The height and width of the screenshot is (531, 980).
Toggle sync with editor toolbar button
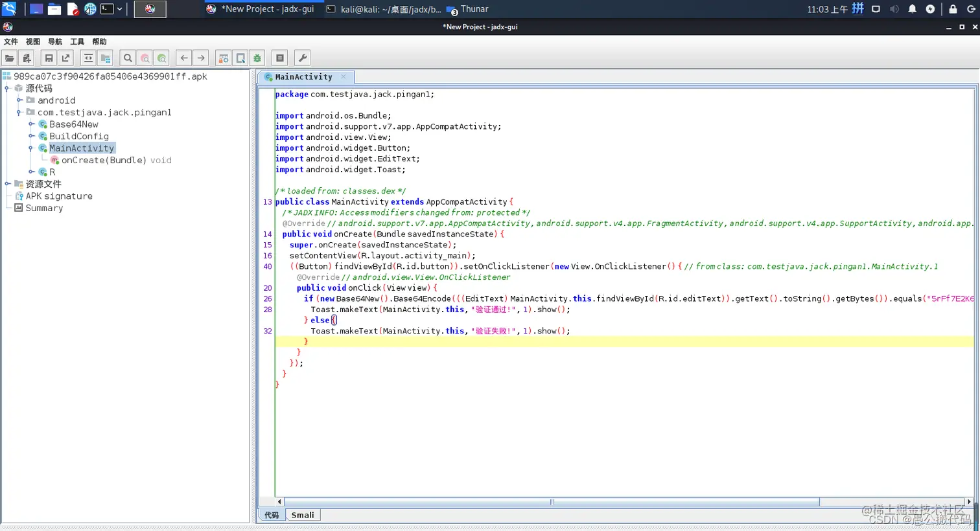tap(88, 58)
